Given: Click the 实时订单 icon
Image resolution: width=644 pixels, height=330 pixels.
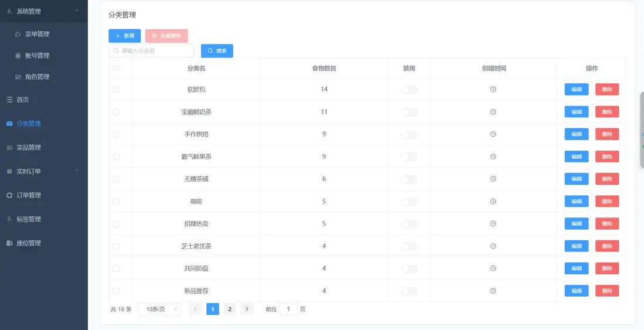Looking at the screenshot, I should point(9,171).
